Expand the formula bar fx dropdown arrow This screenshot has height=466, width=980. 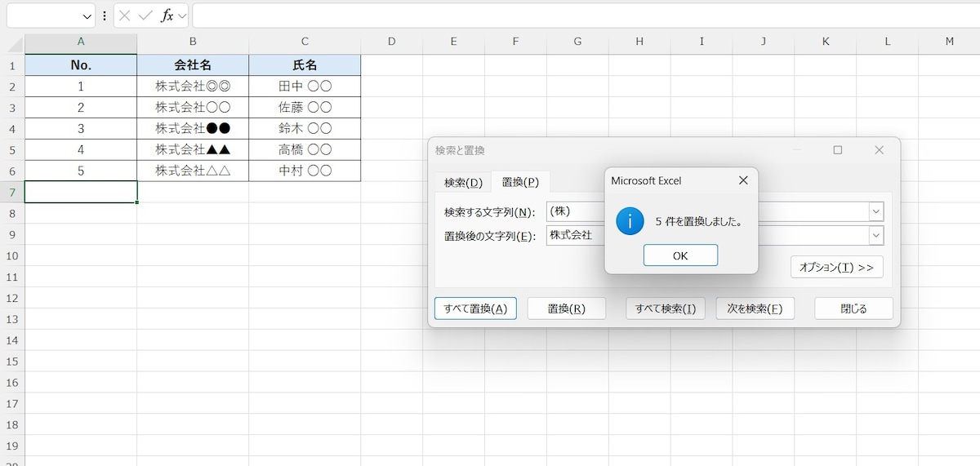182,16
